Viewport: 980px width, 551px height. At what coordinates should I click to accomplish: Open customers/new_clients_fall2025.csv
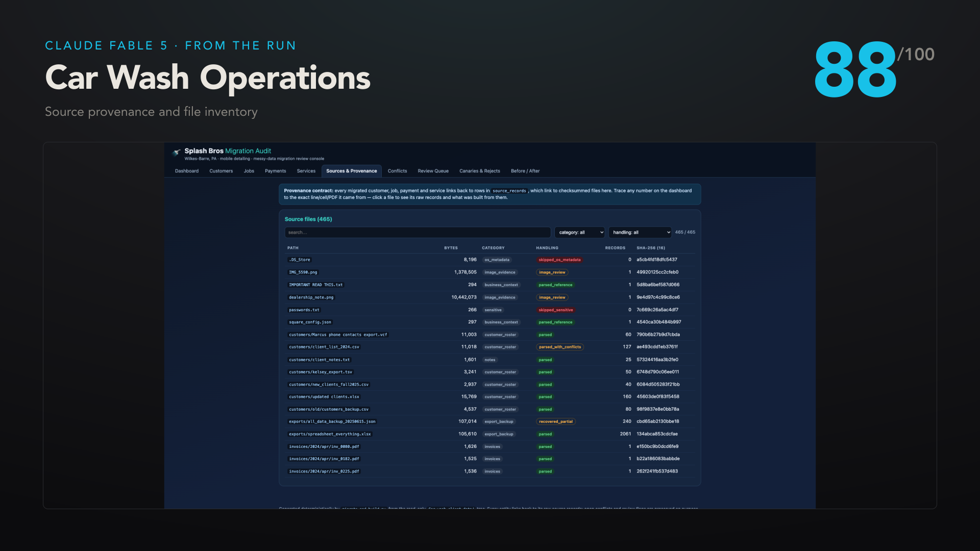point(329,385)
